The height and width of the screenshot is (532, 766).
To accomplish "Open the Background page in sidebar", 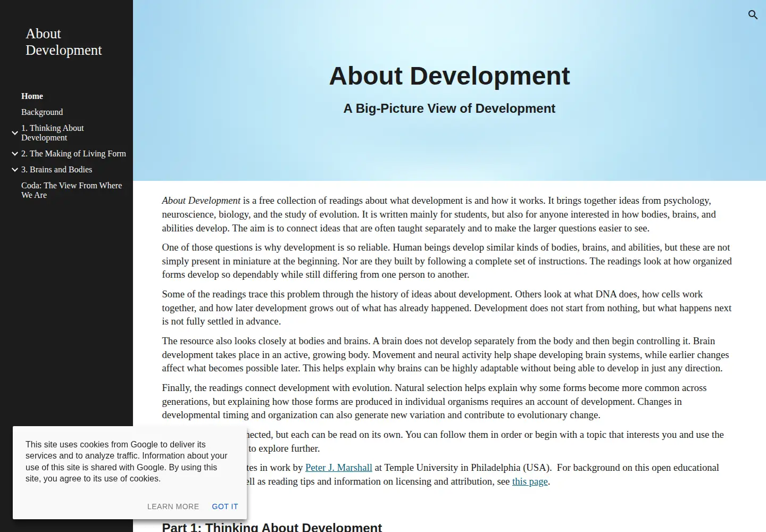I will pyautogui.click(x=42, y=112).
